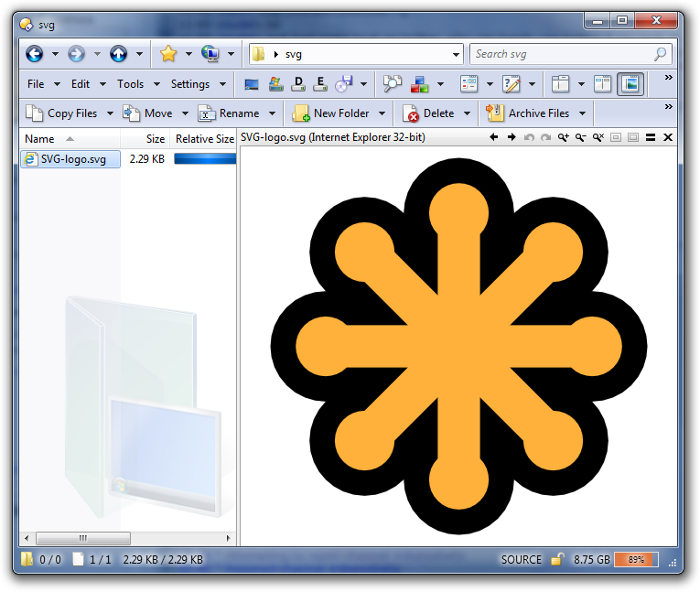Click the CD and floppy drives icon

344,84
